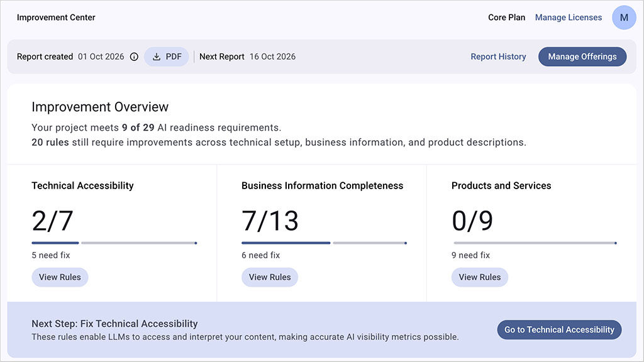This screenshot has height=362, width=644.
Task: Click the Improvement Center title
Action: 56,18
